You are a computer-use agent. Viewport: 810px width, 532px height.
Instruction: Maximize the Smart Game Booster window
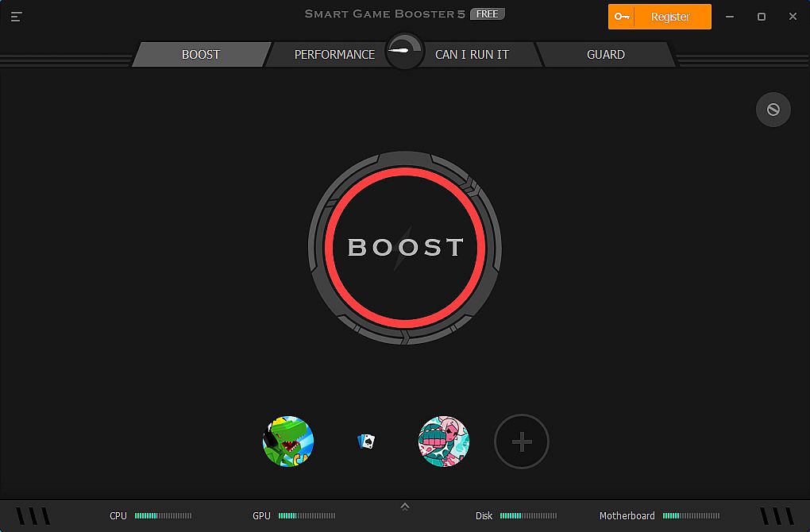762,17
